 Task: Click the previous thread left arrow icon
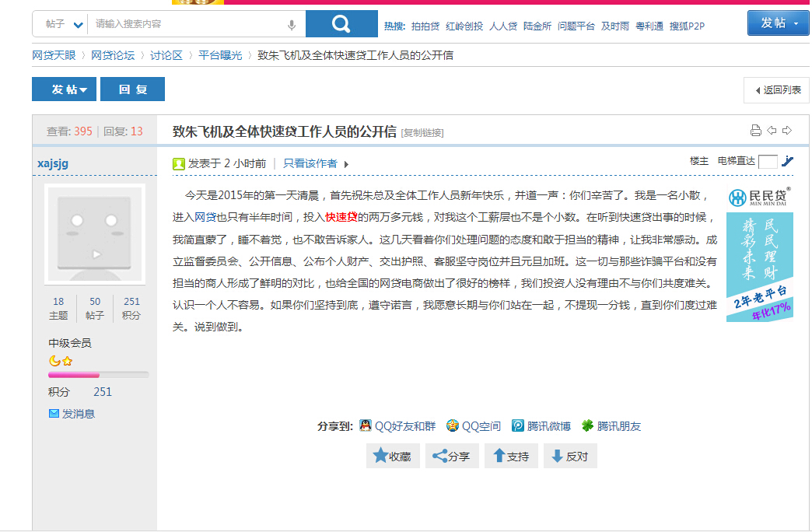pos(772,131)
